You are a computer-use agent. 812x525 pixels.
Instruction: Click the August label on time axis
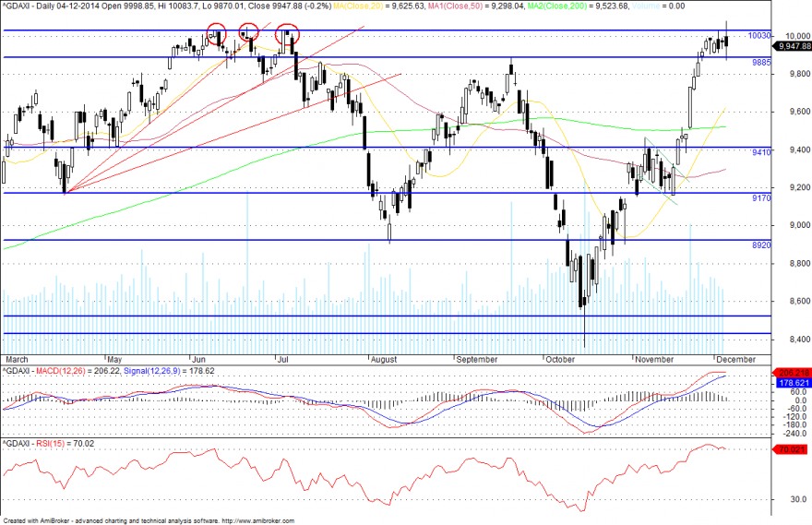[x=384, y=359]
